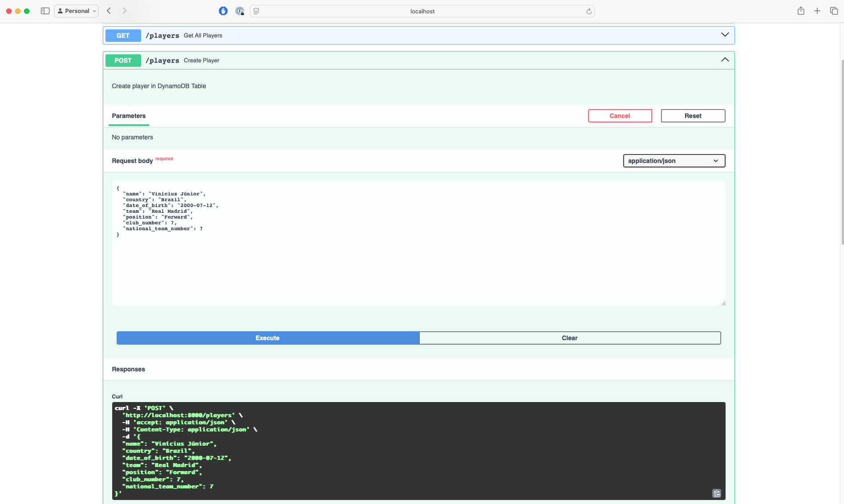Click the curl 'accept: application/json' line

coord(179,422)
